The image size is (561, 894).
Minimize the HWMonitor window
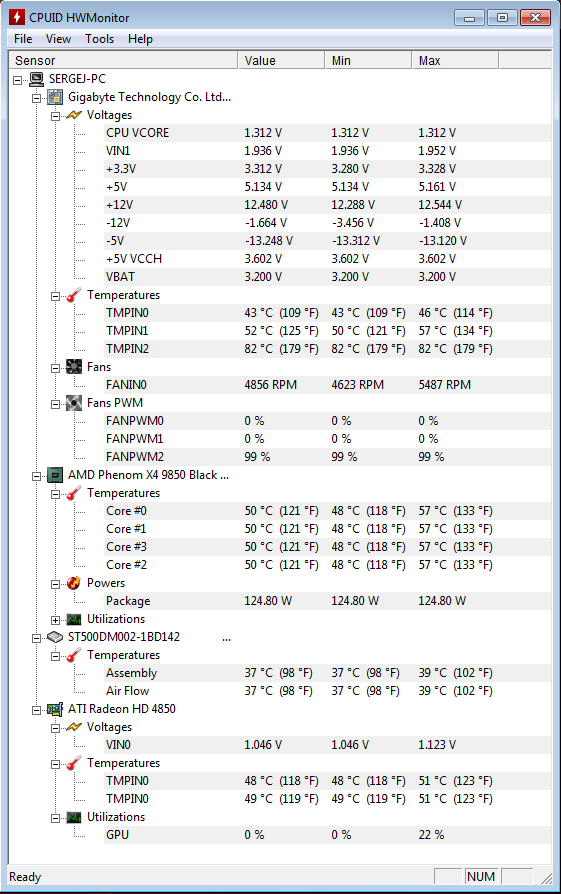(469, 18)
